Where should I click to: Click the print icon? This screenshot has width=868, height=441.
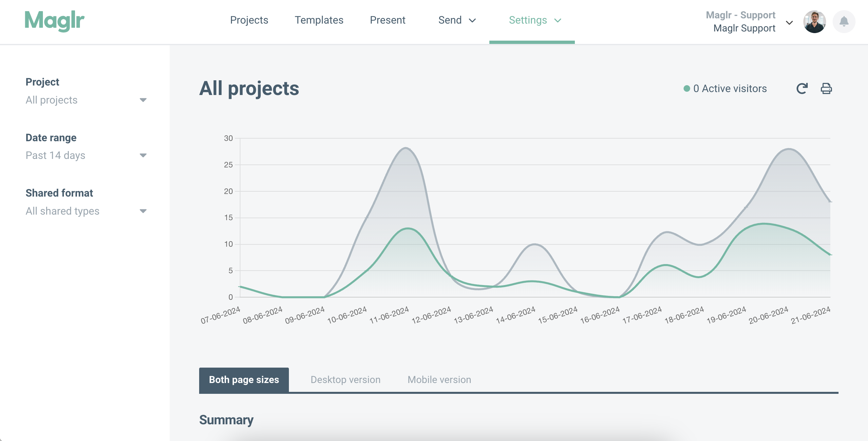(826, 89)
